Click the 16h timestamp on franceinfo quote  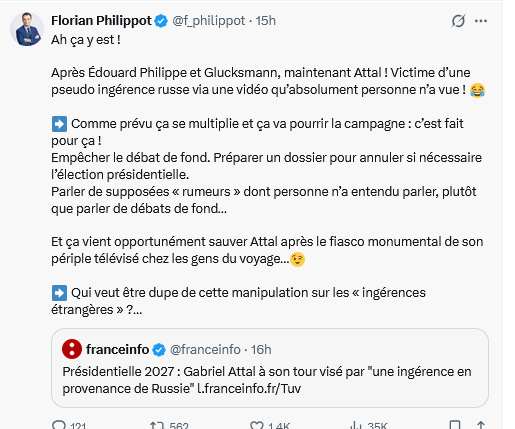click(x=261, y=350)
